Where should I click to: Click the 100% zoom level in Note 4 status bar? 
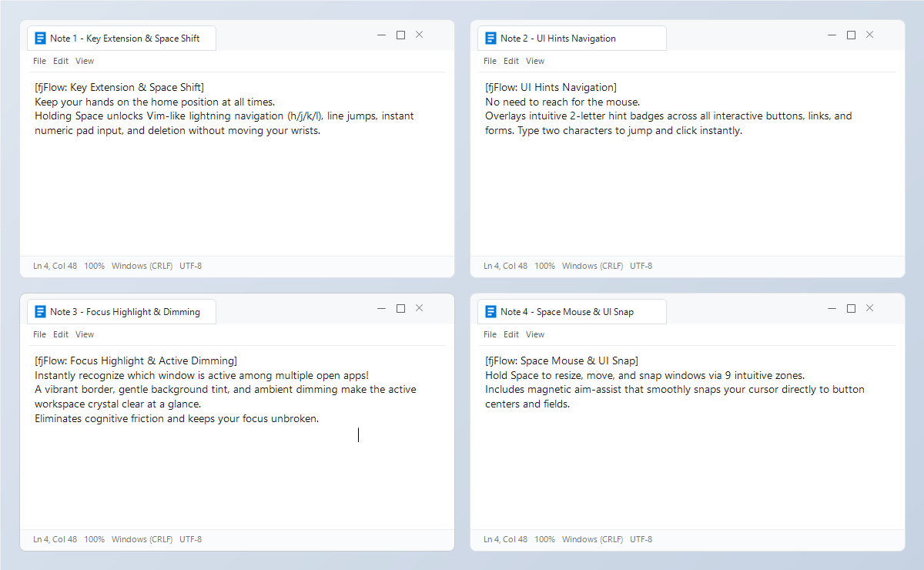pyautogui.click(x=544, y=539)
